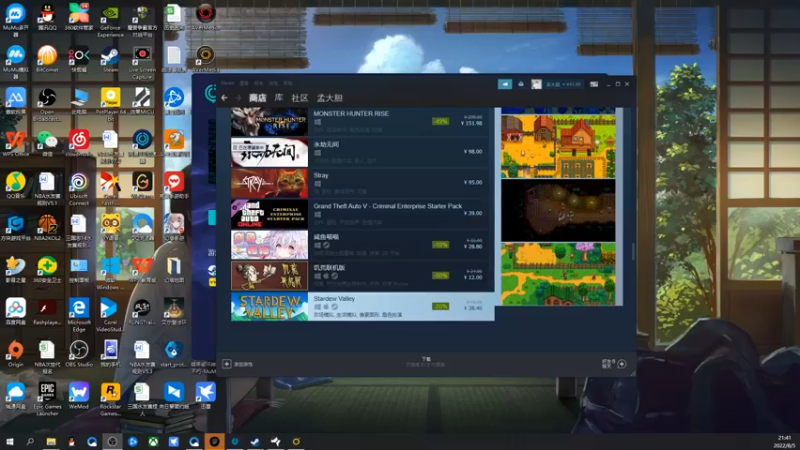Screen dimensions: 800x450
Task: Open the Live Screen Capture desktop shortcut
Action: 142,62
